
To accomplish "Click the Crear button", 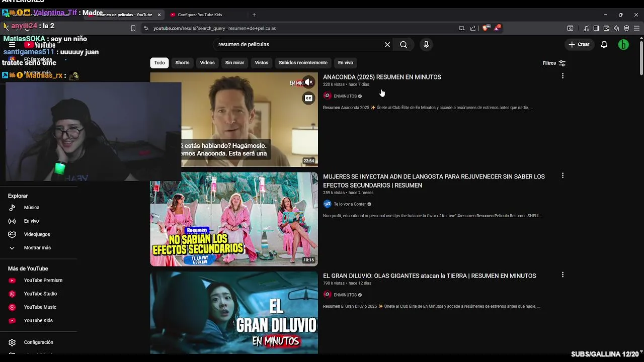I will pyautogui.click(x=579, y=45).
